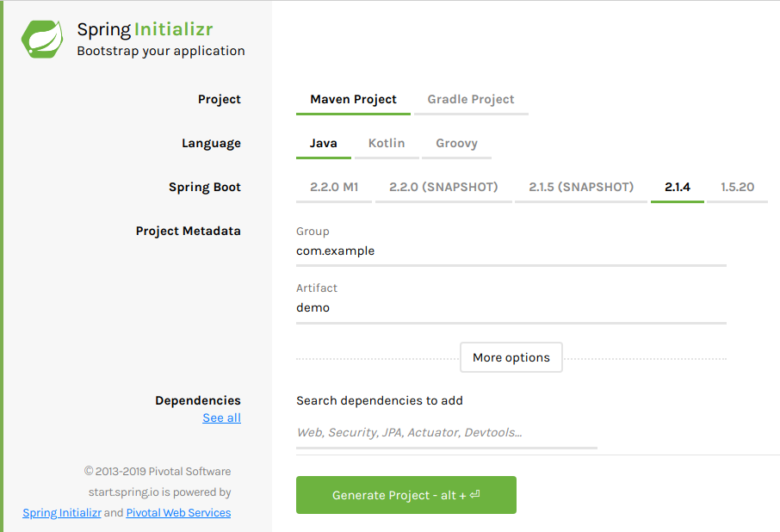
Task: Keep Spring Boot 2.1.4 selected
Action: pos(679,186)
